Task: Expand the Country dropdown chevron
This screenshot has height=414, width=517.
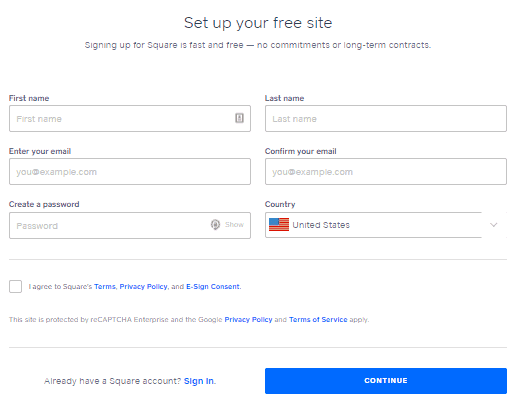Action: click(x=494, y=225)
